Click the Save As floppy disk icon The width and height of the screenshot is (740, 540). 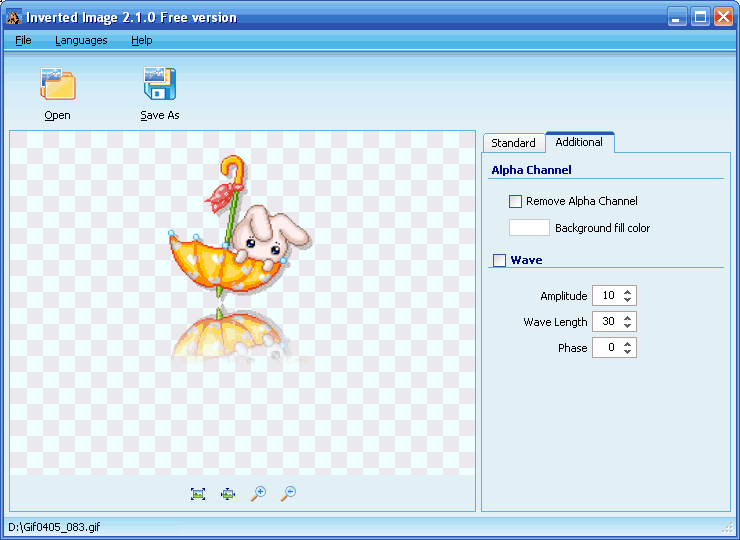(x=160, y=85)
